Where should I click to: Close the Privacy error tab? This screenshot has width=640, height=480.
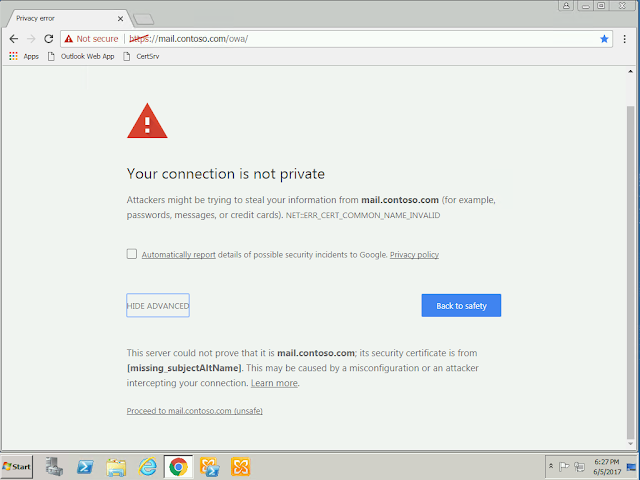(x=120, y=18)
